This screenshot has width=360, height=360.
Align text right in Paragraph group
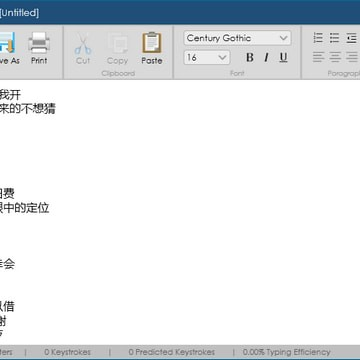click(352, 57)
